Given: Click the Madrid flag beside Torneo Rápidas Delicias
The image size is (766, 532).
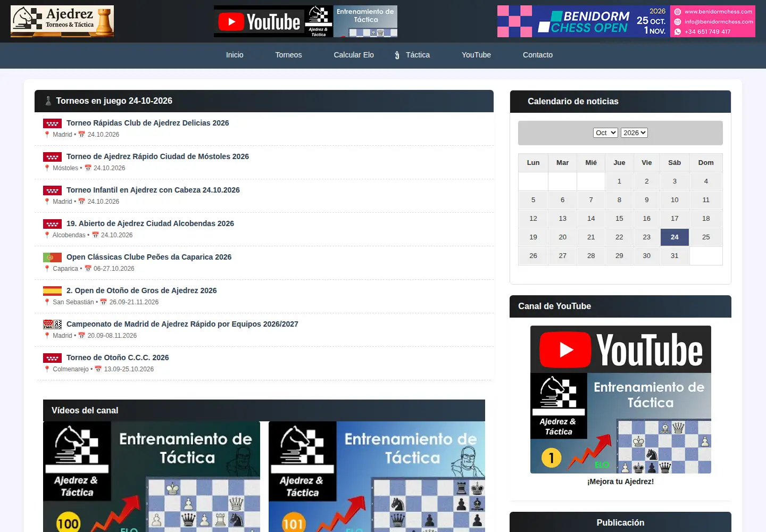Looking at the screenshot, I should click(x=52, y=123).
